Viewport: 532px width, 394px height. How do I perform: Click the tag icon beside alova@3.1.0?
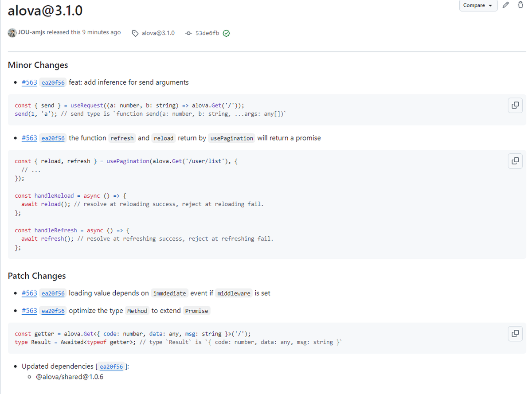click(136, 33)
